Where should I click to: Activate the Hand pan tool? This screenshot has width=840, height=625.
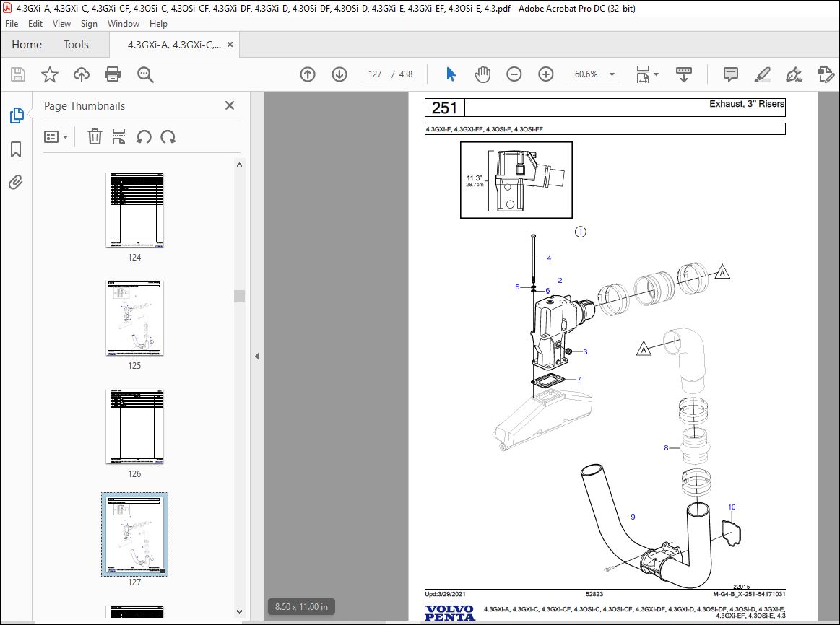[482, 74]
